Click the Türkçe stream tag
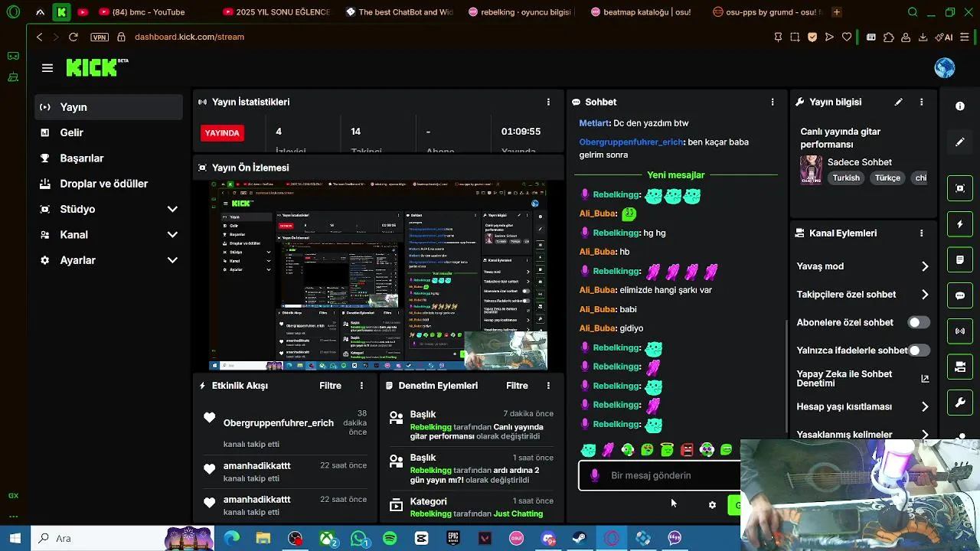The height and width of the screenshot is (551, 980). point(887,178)
